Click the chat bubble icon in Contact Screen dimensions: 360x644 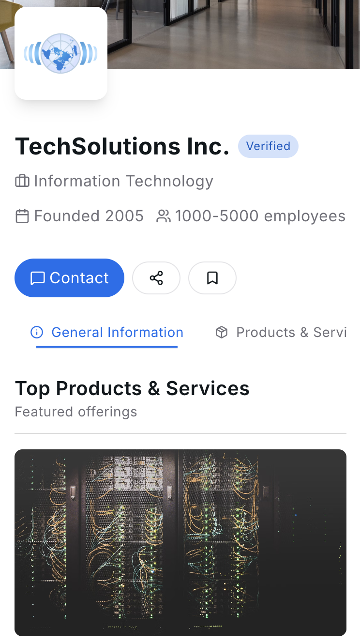click(37, 278)
